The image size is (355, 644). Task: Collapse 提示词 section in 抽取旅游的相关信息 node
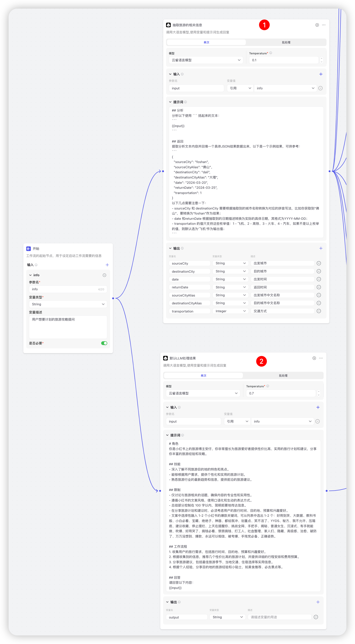170,102
